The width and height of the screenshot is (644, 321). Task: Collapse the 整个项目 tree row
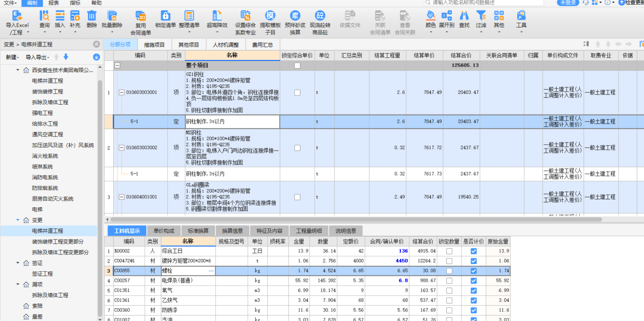117,65
